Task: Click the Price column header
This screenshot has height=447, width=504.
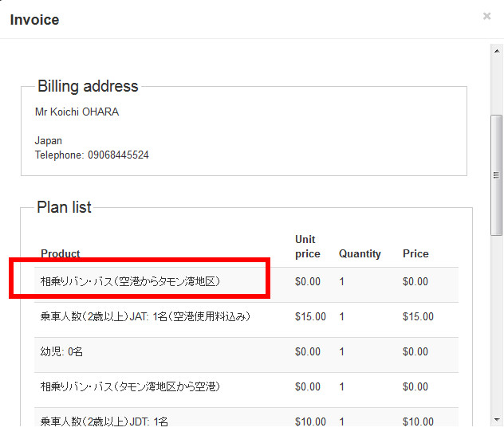Action: [x=415, y=254]
